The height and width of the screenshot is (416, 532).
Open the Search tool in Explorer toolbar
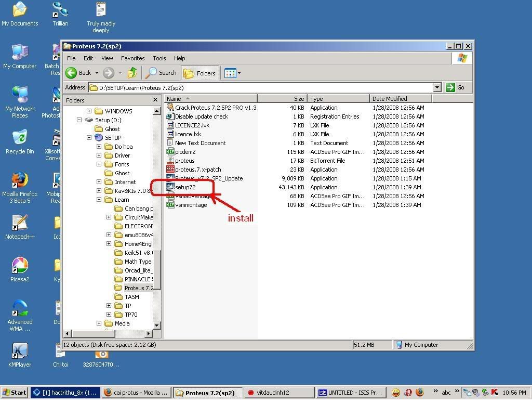(161, 73)
